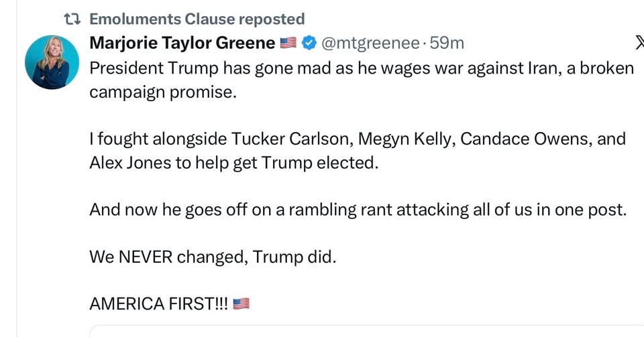Viewport: 644px width, 337px height.
Task: Open the @mtgreenee handle link
Action: click(372, 44)
